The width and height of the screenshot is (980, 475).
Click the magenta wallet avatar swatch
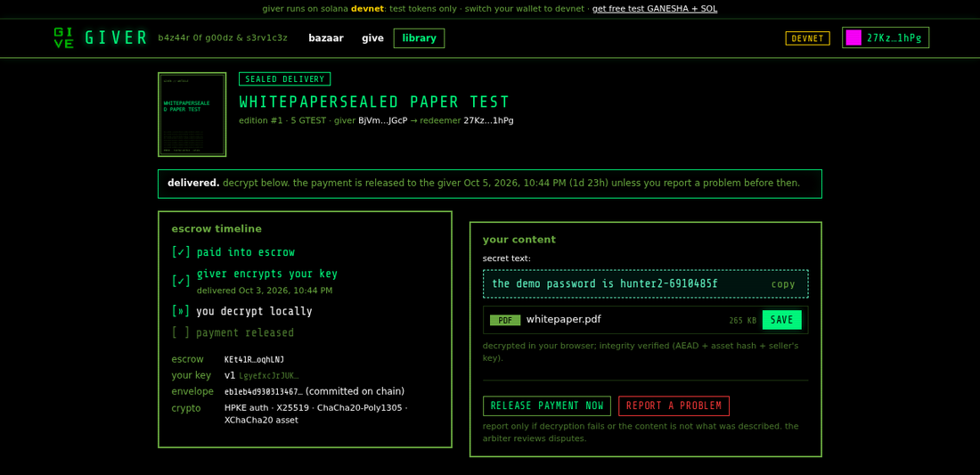tap(853, 37)
